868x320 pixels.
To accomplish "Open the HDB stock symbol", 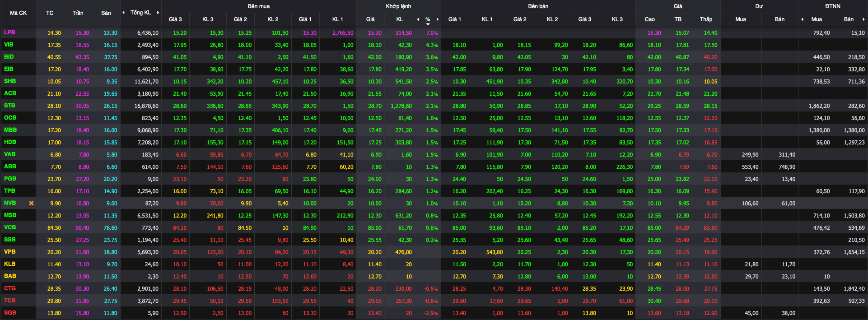I will (10, 142).
